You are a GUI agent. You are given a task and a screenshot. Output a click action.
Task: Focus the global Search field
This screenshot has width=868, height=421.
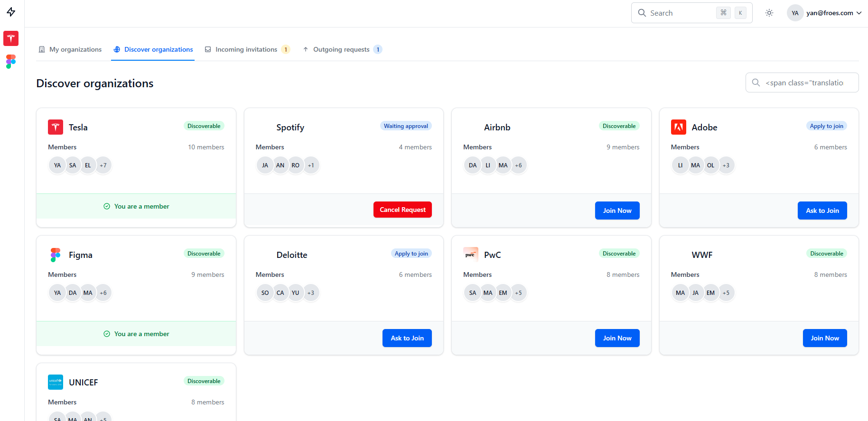tap(691, 13)
